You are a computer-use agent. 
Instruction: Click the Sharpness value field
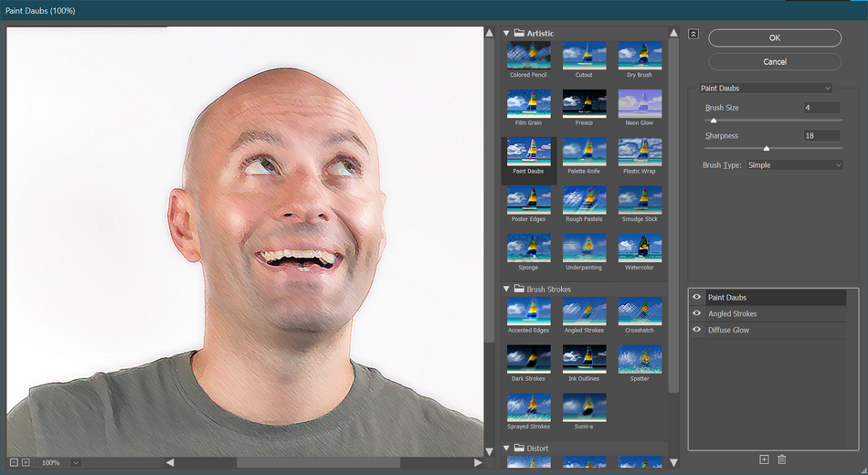pyautogui.click(x=822, y=135)
